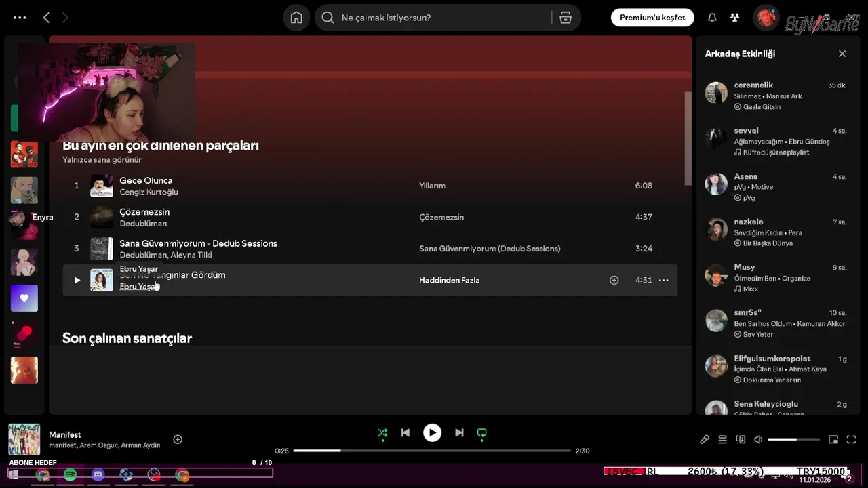Open the Enyra item in sidebar

pos(24,226)
